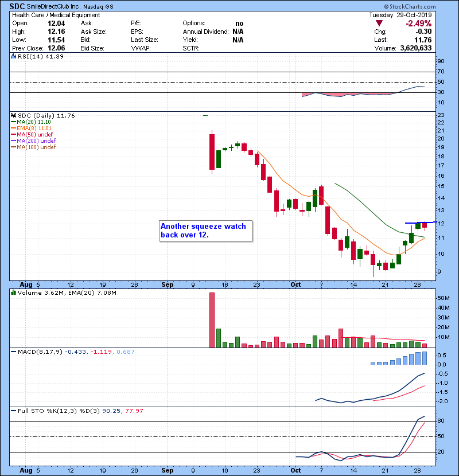Click the Last price 11.76 in header
Screen dimensions: 459x476
pyautogui.click(x=423, y=40)
